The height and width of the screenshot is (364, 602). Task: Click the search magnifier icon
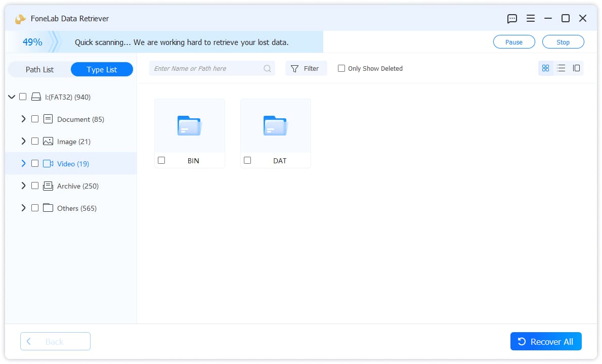(x=267, y=69)
